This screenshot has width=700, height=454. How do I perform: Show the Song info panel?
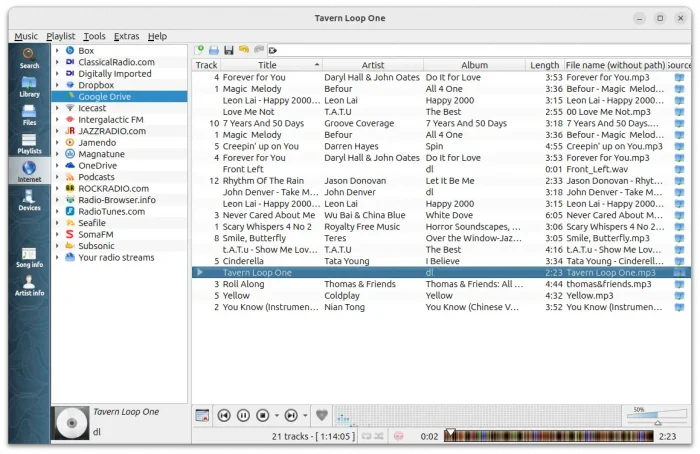[x=29, y=258]
